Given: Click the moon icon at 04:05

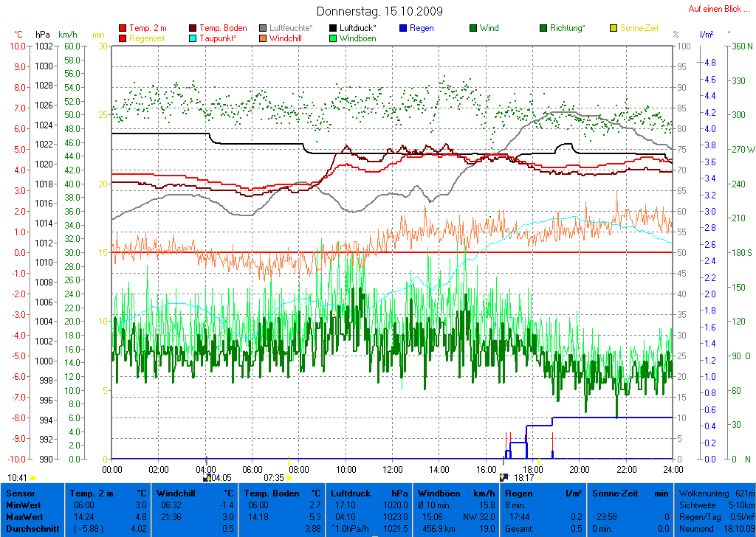Looking at the screenshot, I should (x=206, y=478).
